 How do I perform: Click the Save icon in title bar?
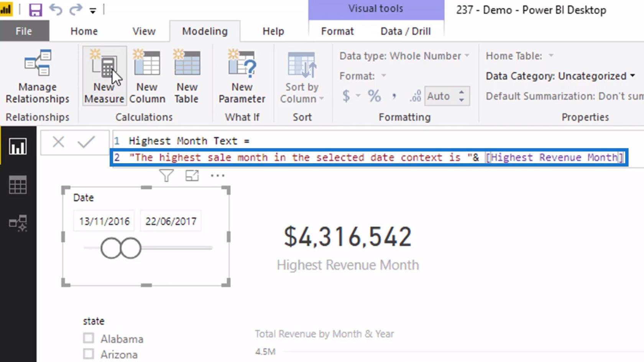pos(35,9)
